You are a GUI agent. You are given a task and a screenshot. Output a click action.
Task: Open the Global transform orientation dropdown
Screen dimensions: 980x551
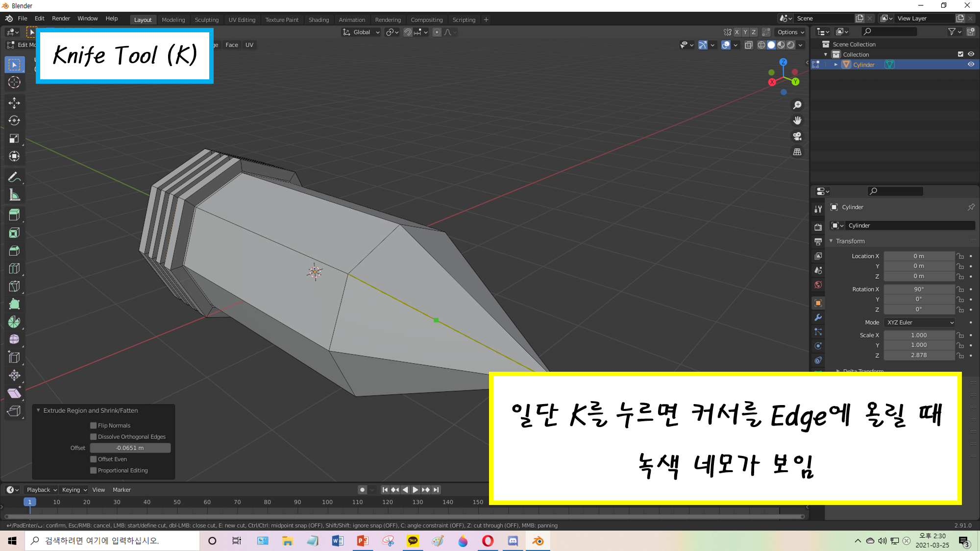(362, 32)
